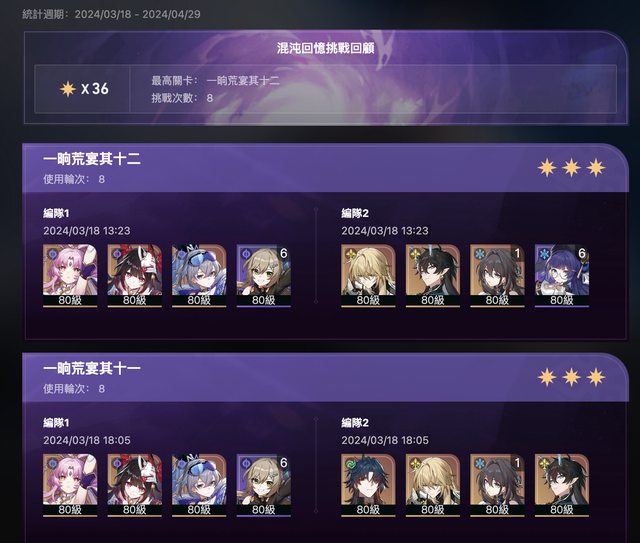Click the 混沌回憶挑戰回顧 banner title
Image resolution: width=640 pixels, height=543 pixels.
(x=326, y=48)
